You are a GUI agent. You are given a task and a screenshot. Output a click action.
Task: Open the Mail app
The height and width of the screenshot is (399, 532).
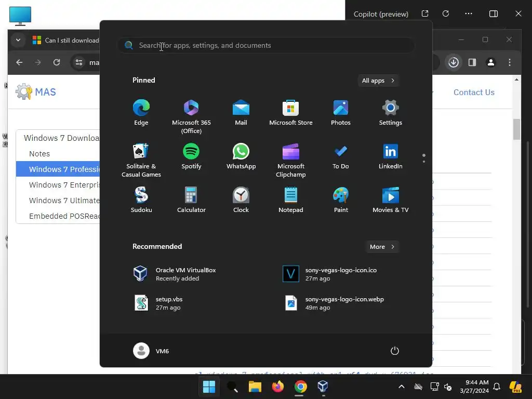(241, 113)
